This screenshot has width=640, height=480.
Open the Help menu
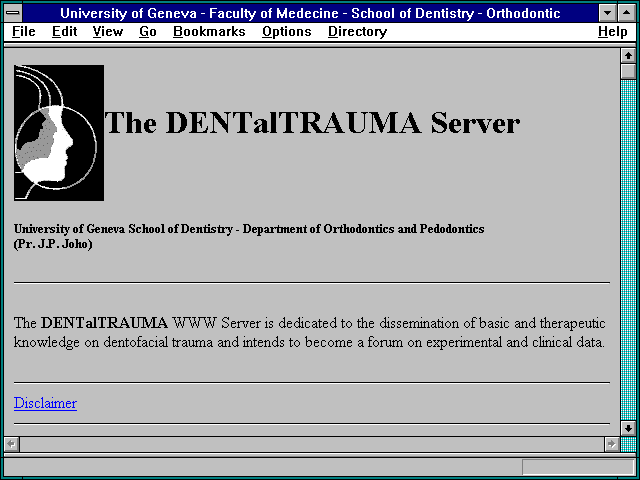click(613, 32)
